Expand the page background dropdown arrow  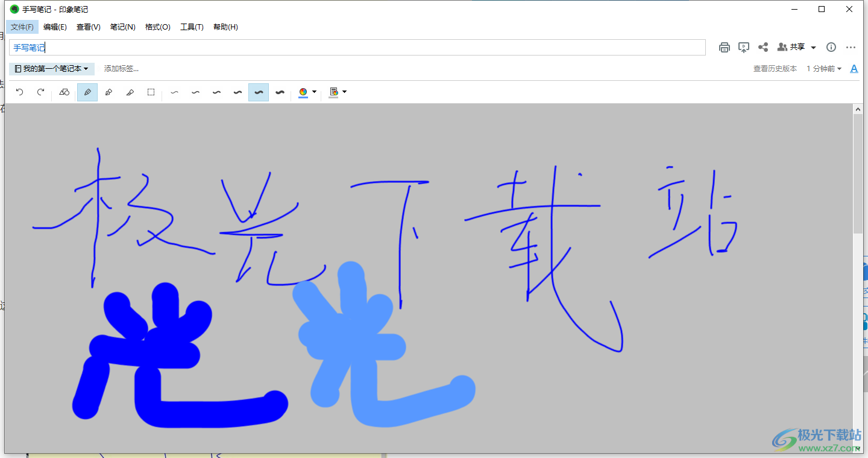pos(344,92)
